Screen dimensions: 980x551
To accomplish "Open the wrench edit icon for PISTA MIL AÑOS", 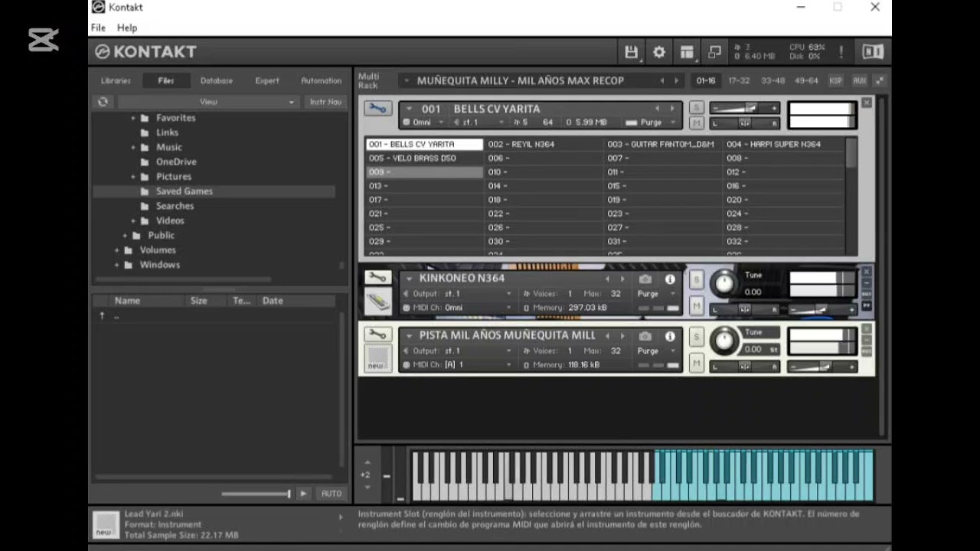I will click(377, 334).
